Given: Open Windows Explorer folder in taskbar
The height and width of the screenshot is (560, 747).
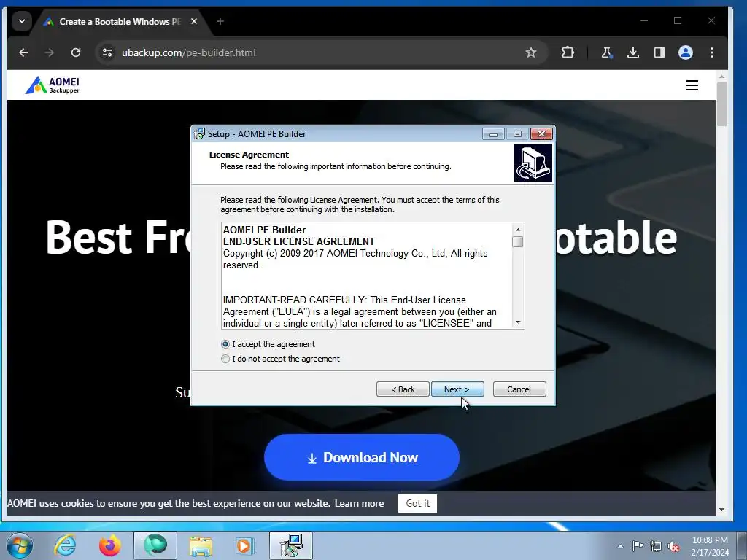Looking at the screenshot, I should tap(201, 545).
